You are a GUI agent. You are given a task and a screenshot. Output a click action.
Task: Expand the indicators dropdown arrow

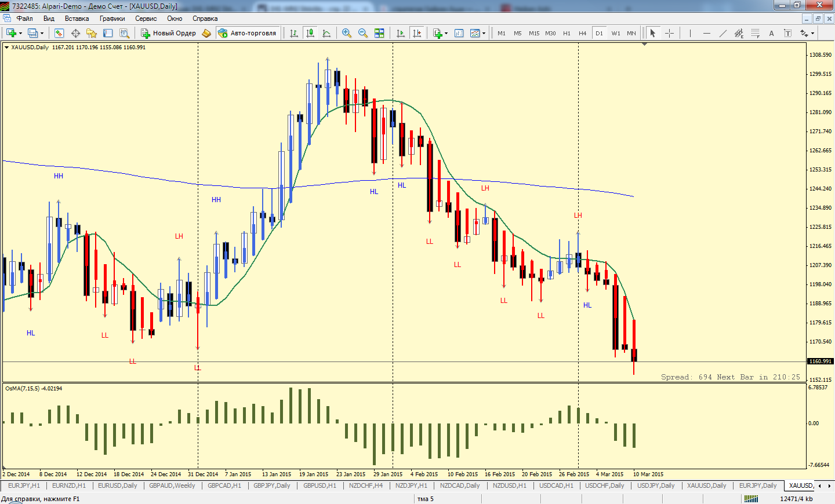446,33
